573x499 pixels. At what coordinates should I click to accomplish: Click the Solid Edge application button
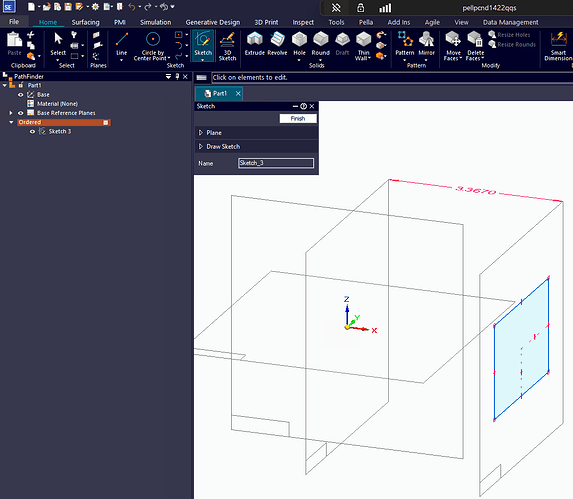tap(9, 7)
